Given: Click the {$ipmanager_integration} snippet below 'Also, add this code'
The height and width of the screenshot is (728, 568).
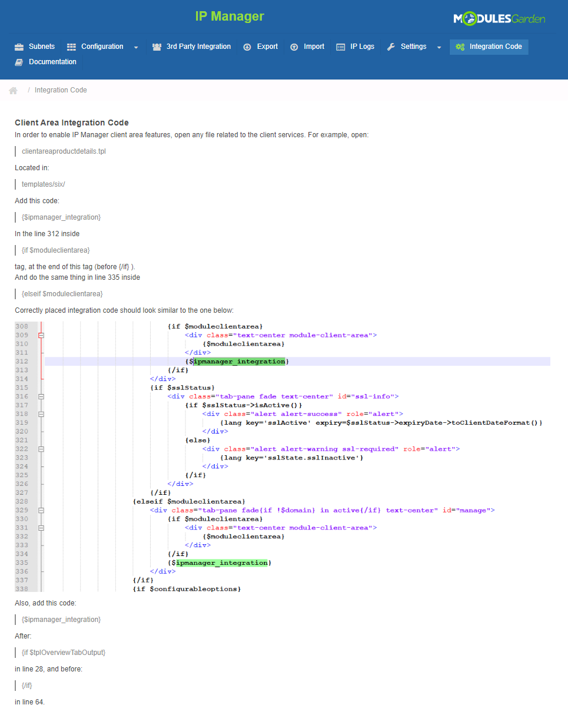Looking at the screenshot, I should tap(61, 620).
